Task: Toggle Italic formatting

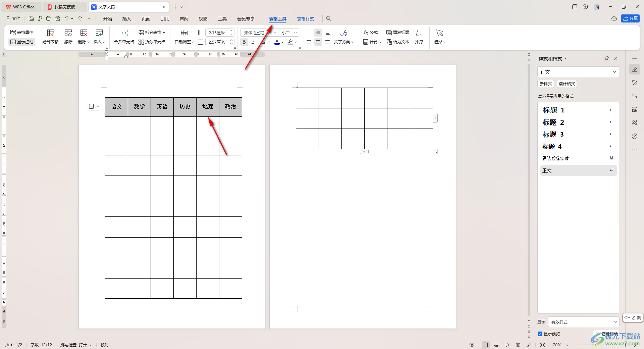Action: point(254,42)
